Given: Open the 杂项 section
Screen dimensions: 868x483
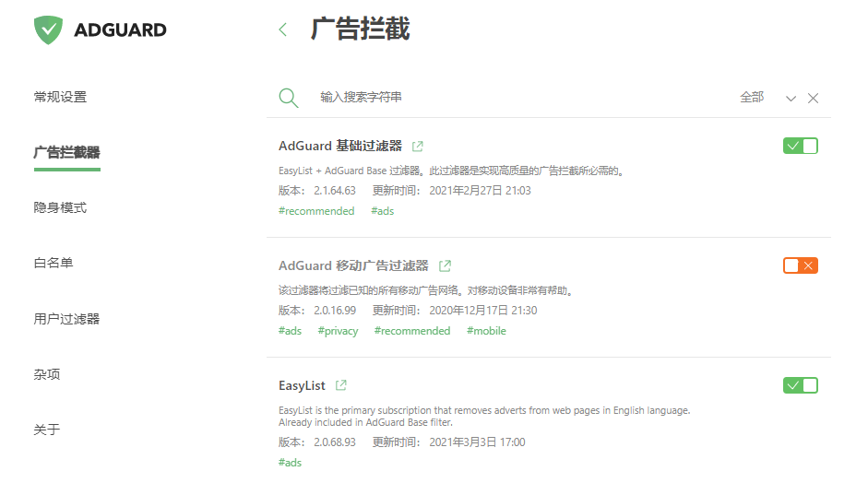Looking at the screenshot, I should tap(47, 374).
